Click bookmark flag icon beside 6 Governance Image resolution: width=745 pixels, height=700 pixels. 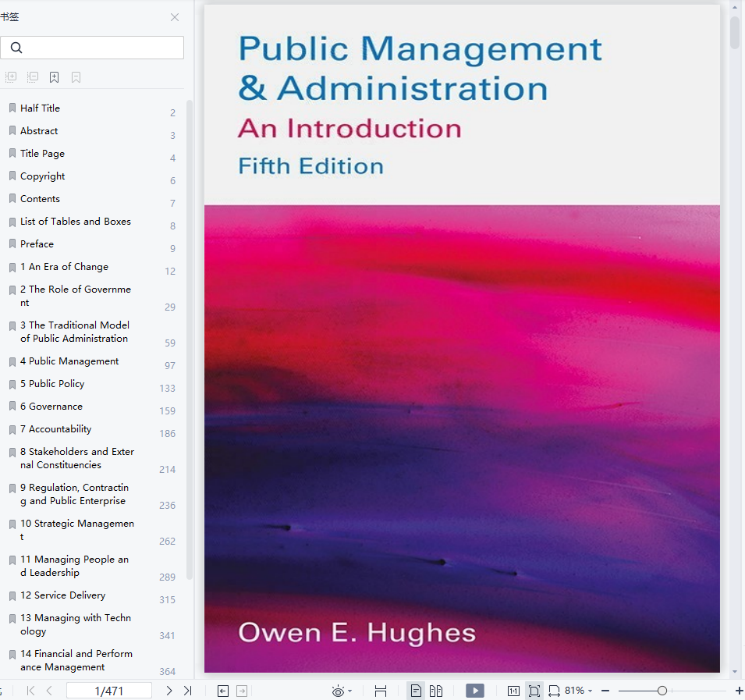(x=12, y=407)
